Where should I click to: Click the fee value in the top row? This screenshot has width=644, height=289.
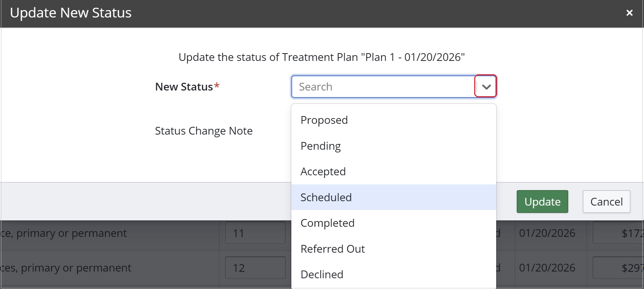(x=631, y=233)
